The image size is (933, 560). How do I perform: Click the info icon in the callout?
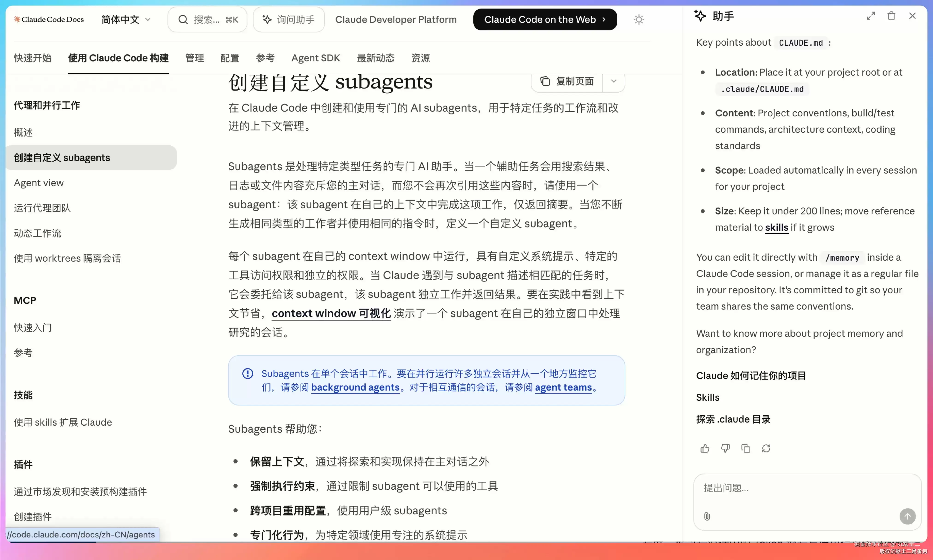(x=248, y=374)
